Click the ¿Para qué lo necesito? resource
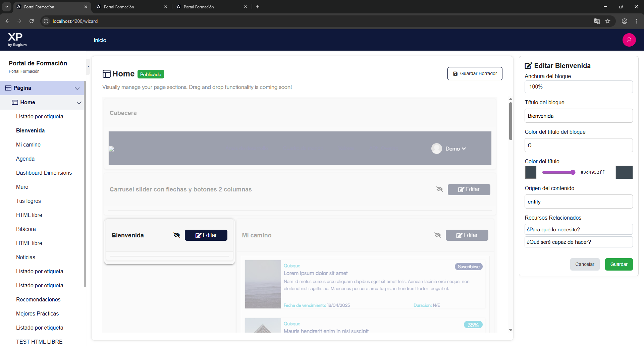 coord(579,229)
